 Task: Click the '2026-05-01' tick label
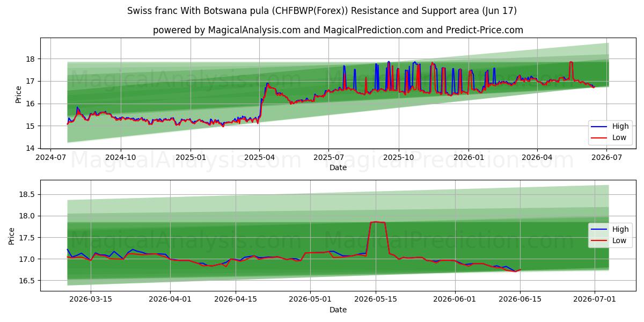click(310, 301)
